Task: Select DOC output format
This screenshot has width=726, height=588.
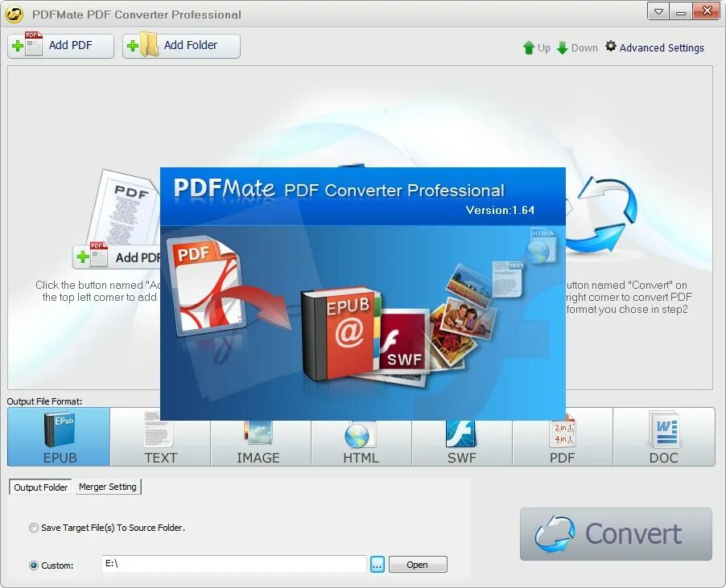Action: pyautogui.click(x=664, y=437)
